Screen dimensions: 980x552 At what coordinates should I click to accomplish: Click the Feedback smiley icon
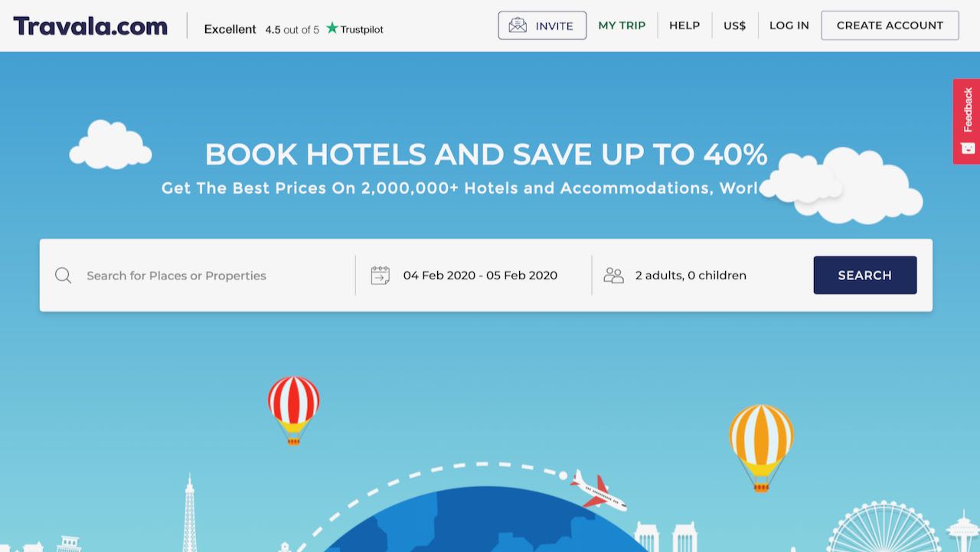968,149
